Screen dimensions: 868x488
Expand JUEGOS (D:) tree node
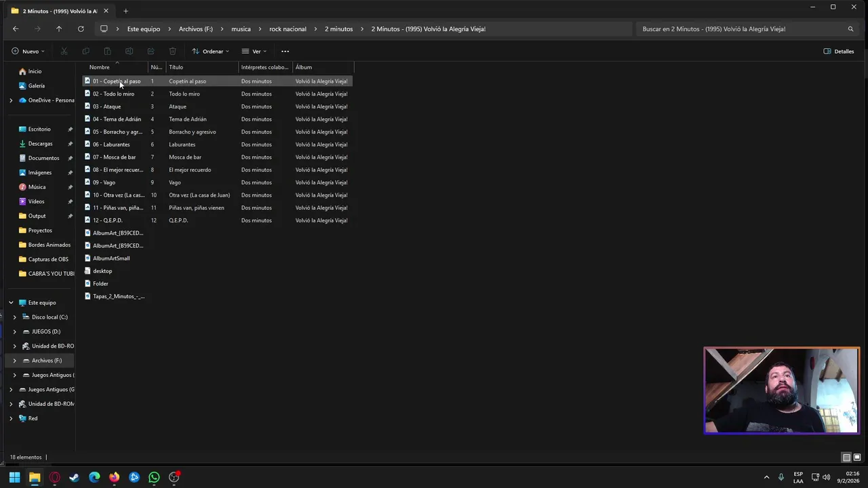(15, 331)
